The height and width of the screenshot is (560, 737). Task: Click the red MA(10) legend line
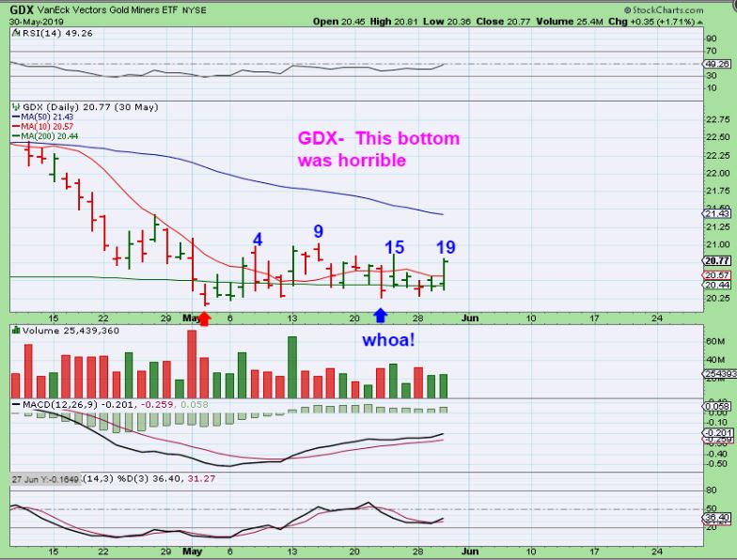coord(17,127)
